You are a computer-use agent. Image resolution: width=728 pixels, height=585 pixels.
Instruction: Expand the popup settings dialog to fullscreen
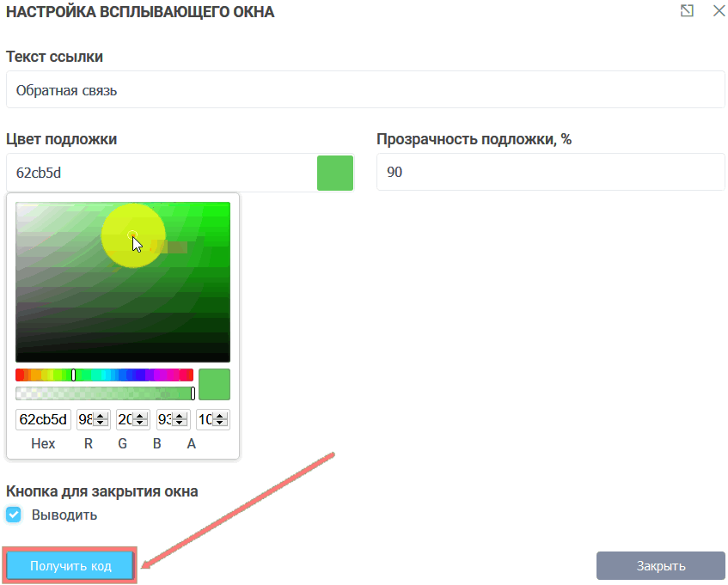click(x=685, y=11)
